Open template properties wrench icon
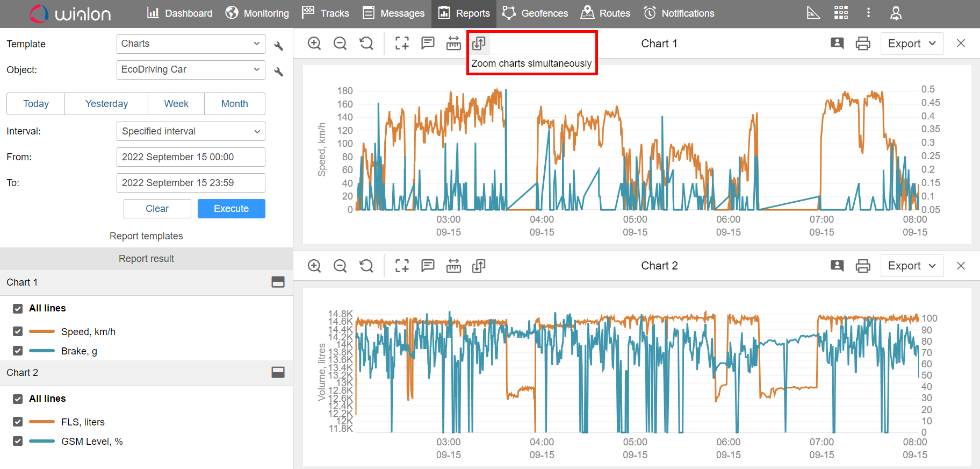Screen dimensions: 980x469 pos(278,46)
